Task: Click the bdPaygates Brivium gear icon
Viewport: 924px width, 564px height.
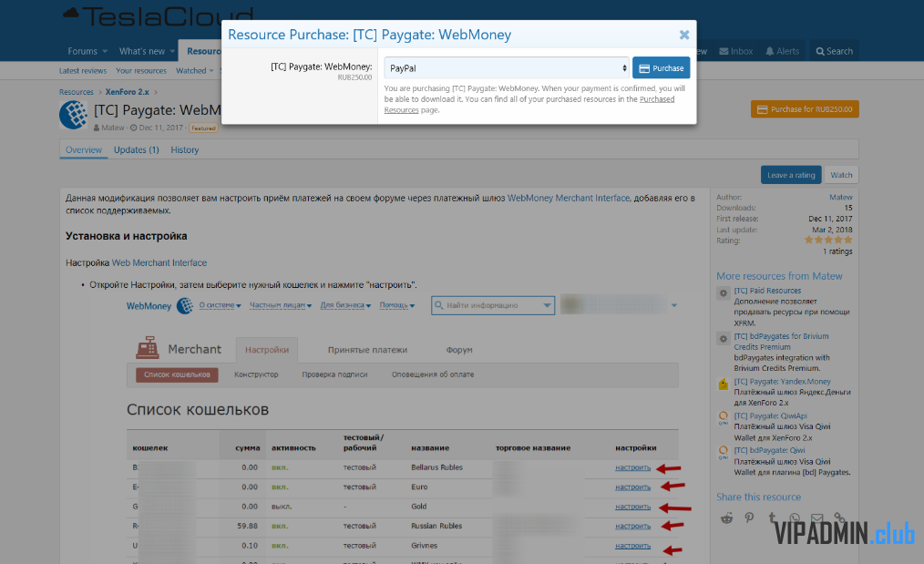Action: pyautogui.click(x=723, y=338)
